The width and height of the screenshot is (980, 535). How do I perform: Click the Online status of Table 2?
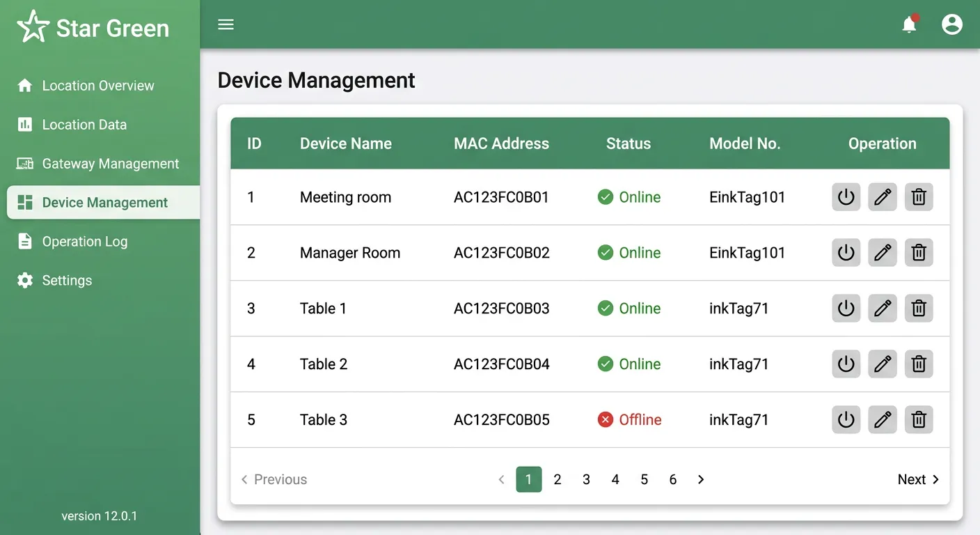[629, 364]
